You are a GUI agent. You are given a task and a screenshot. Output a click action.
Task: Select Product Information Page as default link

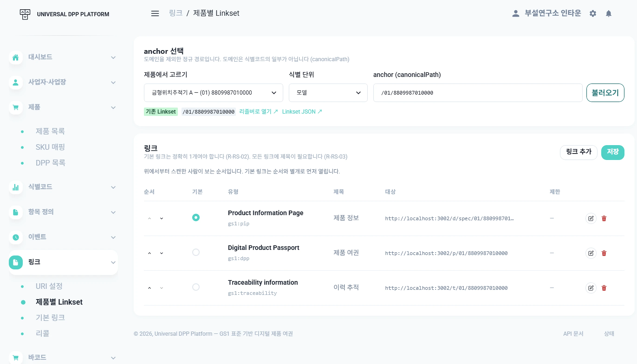(x=196, y=217)
